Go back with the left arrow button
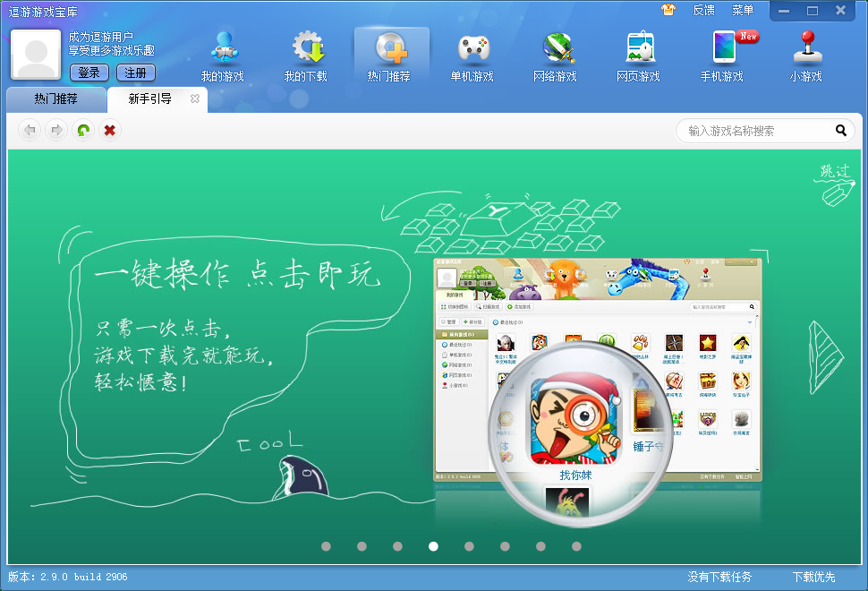Screen dimensions: 868x591 (30, 130)
